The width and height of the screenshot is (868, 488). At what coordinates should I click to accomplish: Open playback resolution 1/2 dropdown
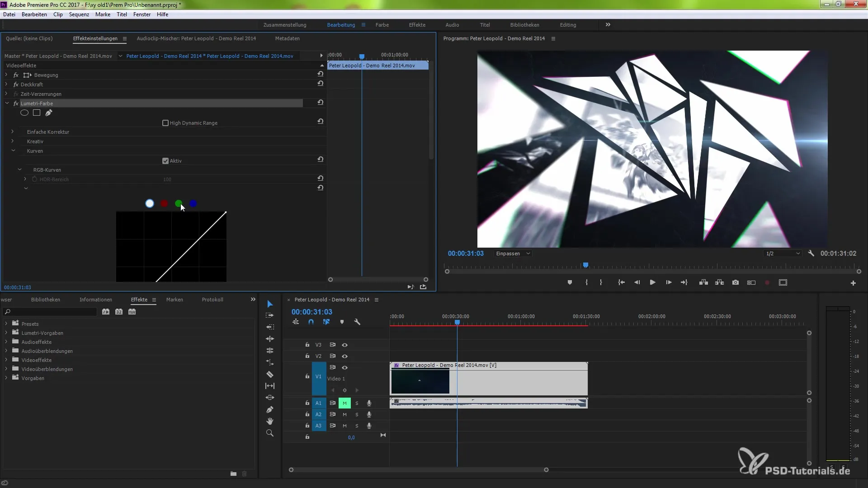(x=783, y=253)
